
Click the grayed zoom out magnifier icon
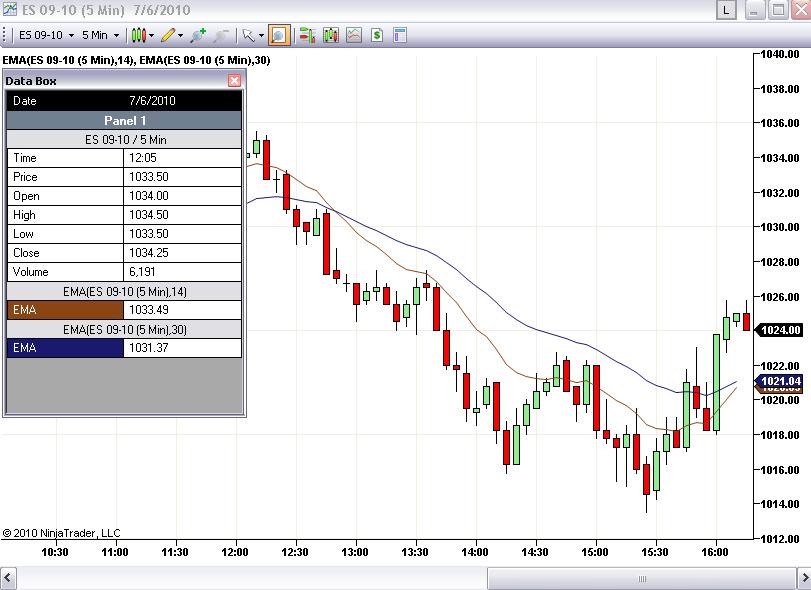(x=221, y=35)
